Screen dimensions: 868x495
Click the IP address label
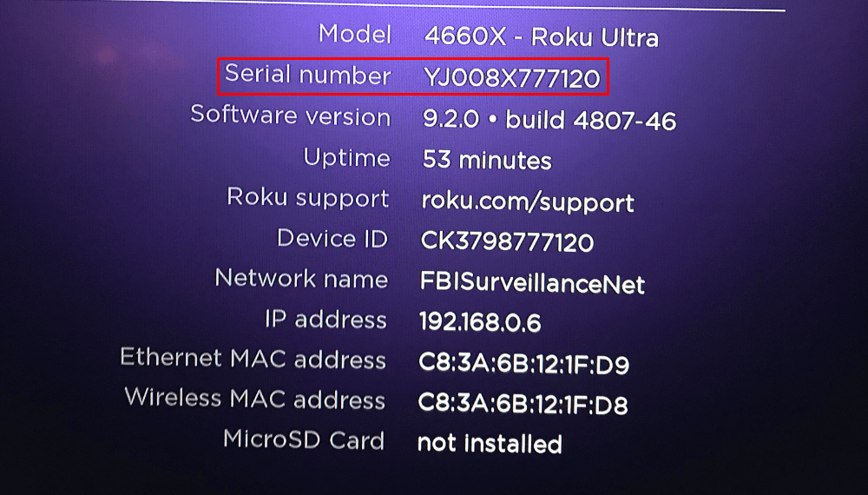(x=325, y=320)
